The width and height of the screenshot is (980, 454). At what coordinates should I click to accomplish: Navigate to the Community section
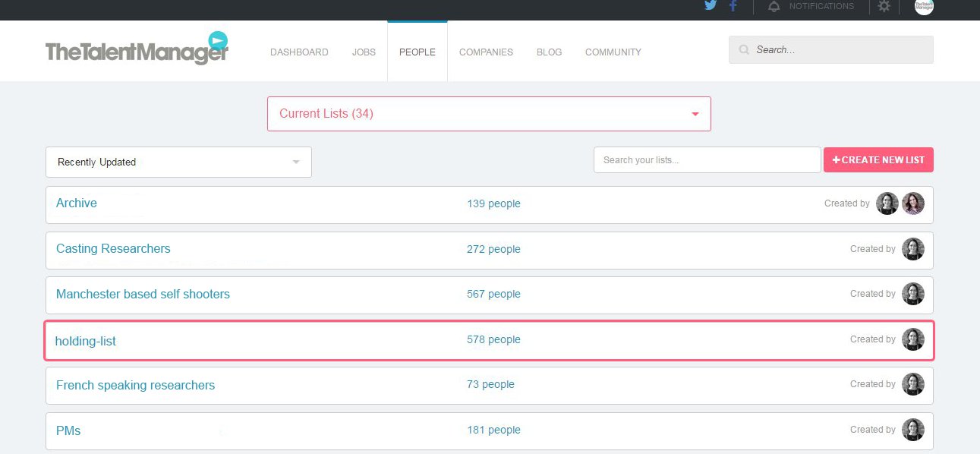pyautogui.click(x=613, y=52)
